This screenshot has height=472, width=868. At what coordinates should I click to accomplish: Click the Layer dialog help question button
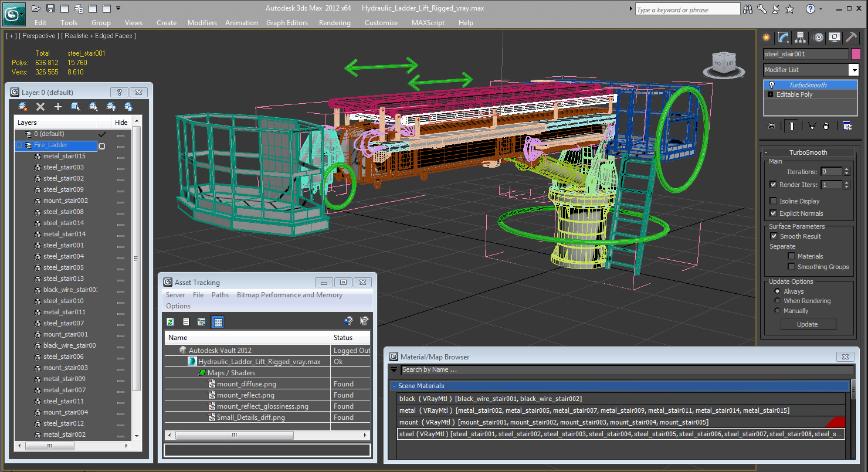point(119,93)
